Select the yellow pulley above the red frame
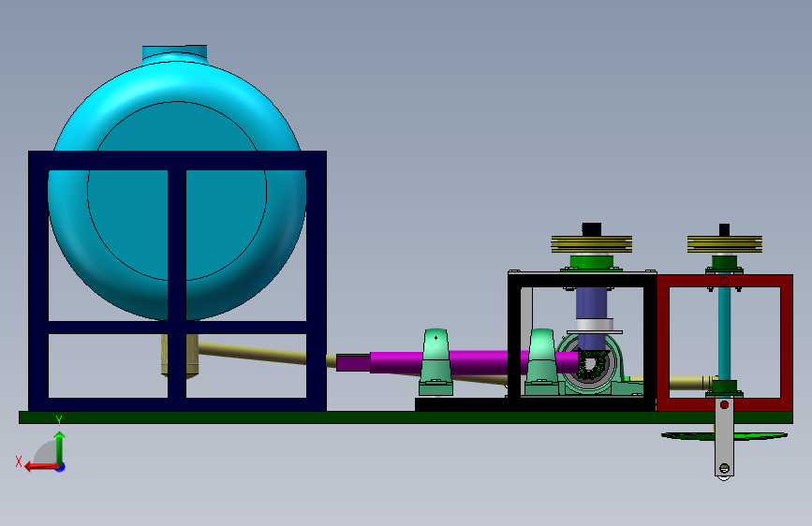 (725, 244)
